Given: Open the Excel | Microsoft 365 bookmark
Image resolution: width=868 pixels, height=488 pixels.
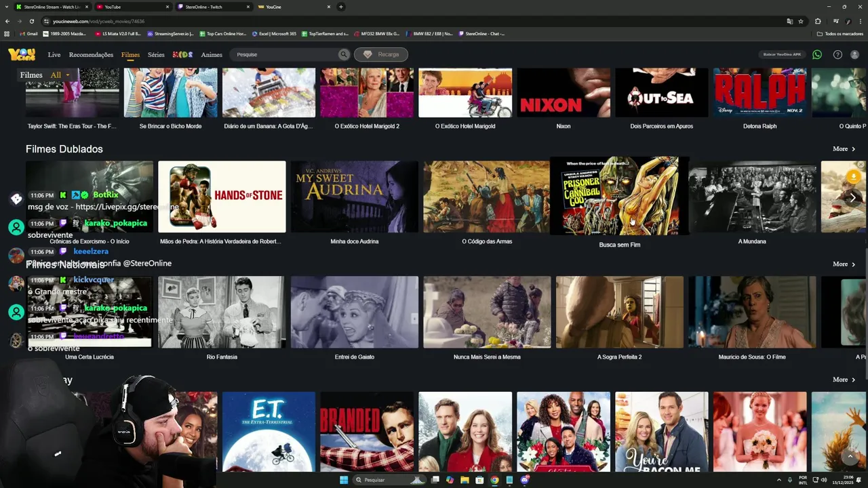Looking at the screenshot, I should [x=274, y=33].
